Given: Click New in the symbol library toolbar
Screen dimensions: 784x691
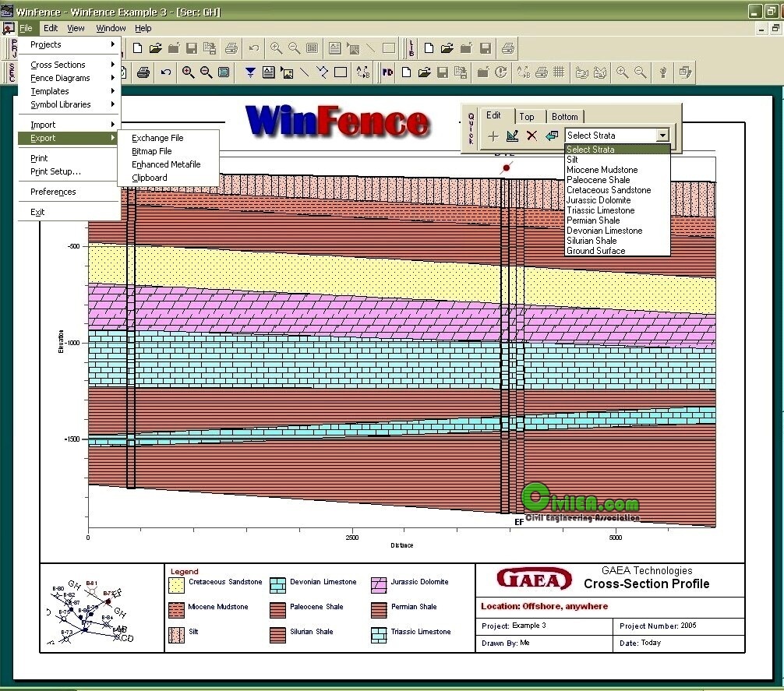Looking at the screenshot, I should point(429,48).
